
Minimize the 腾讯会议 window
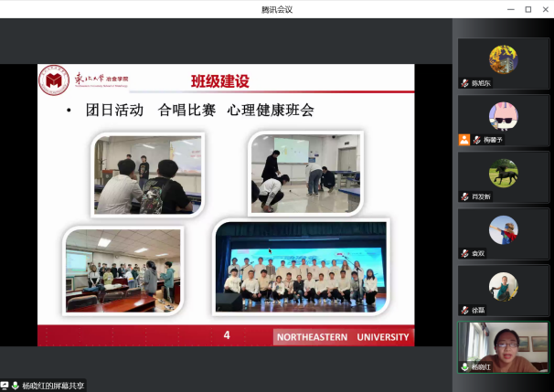click(x=508, y=9)
